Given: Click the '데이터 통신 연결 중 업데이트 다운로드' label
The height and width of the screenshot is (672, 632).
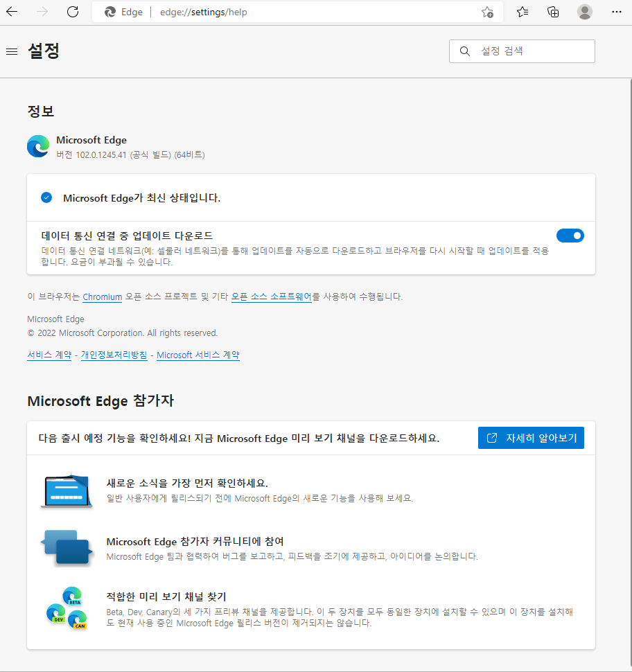Looking at the screenshot, I should [x=128, y=236].
